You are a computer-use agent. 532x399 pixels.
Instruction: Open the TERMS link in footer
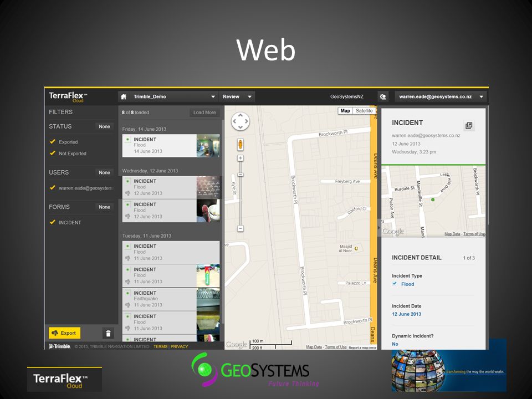click(161, 346)
